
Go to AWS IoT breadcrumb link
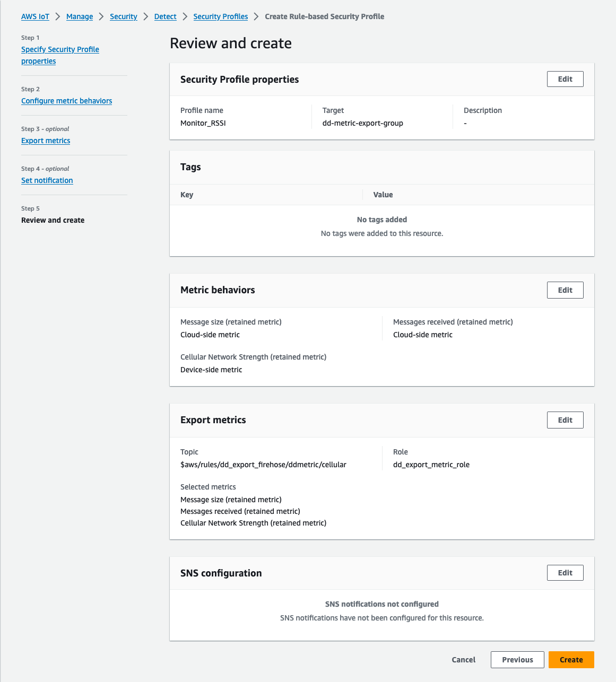(35, 16)
